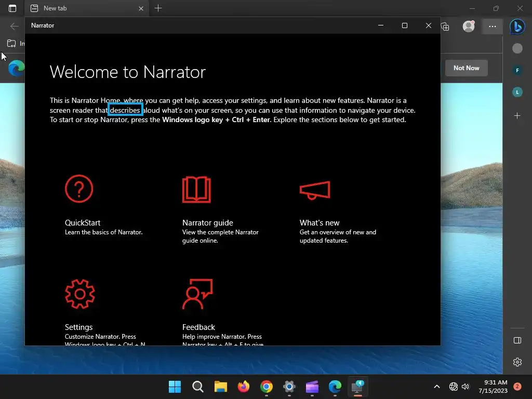Click the What's new heading
The width and height of the screenshot is (532, 399).
[320, 222]
